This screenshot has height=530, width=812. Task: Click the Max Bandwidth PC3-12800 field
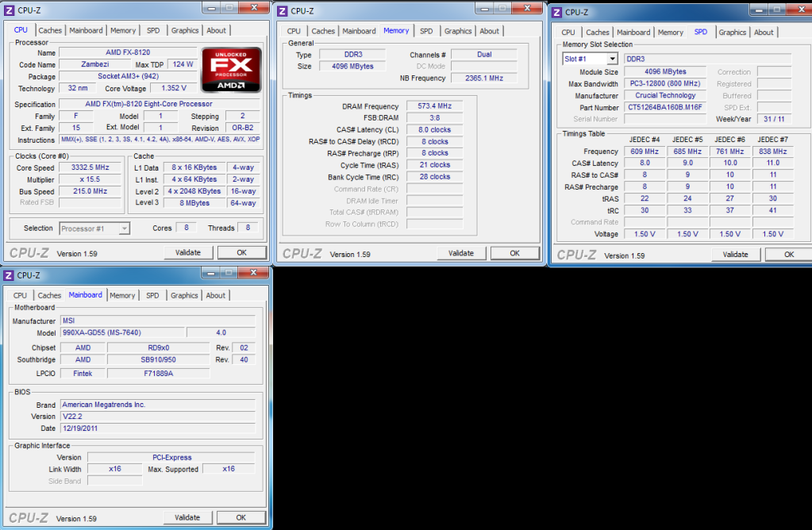coord(665,83)
